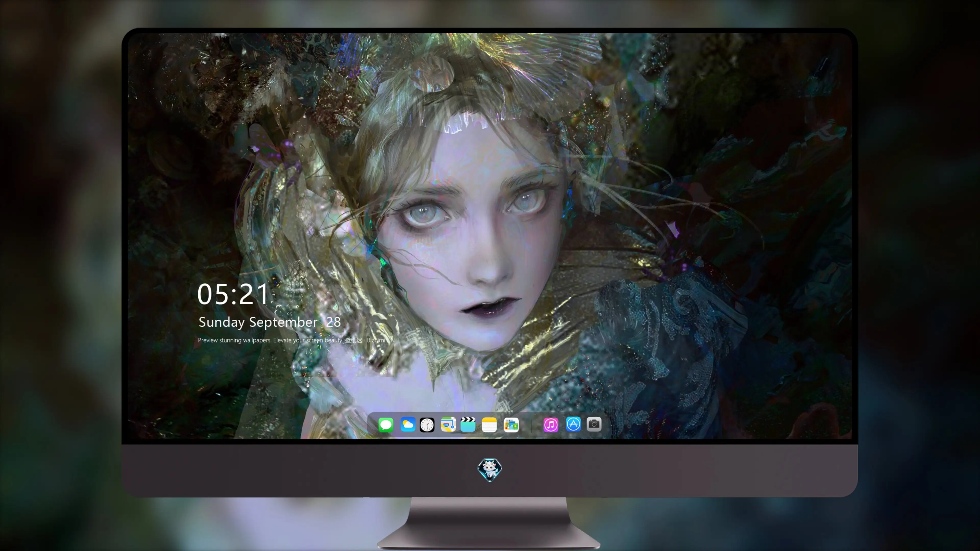Click the dragon mascot logo on monitor chin
The width and height of the screenshot is (980, 551).
[x=490, y=470]
